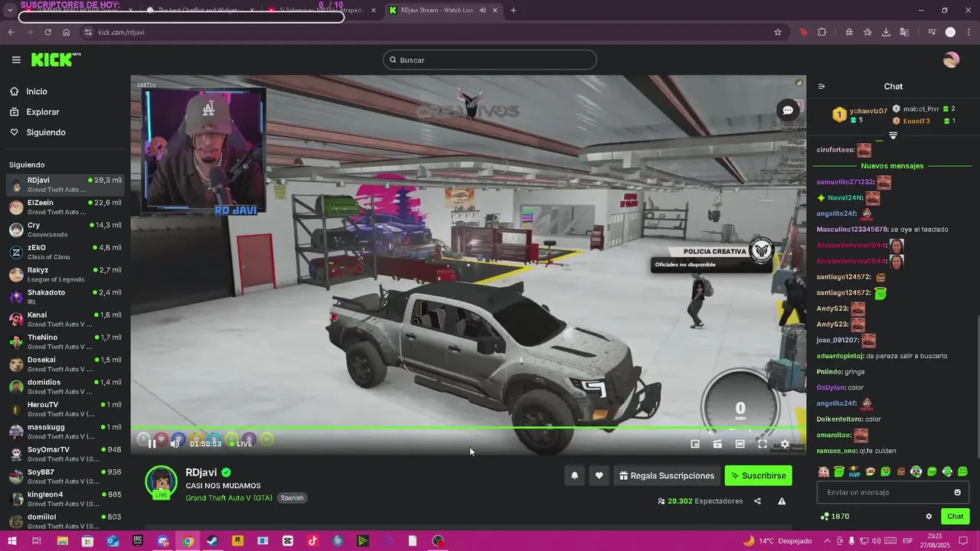Open Shakadoto channel in sidebar
This screenshot has width=980, height=551.
[x=65, y=297]
